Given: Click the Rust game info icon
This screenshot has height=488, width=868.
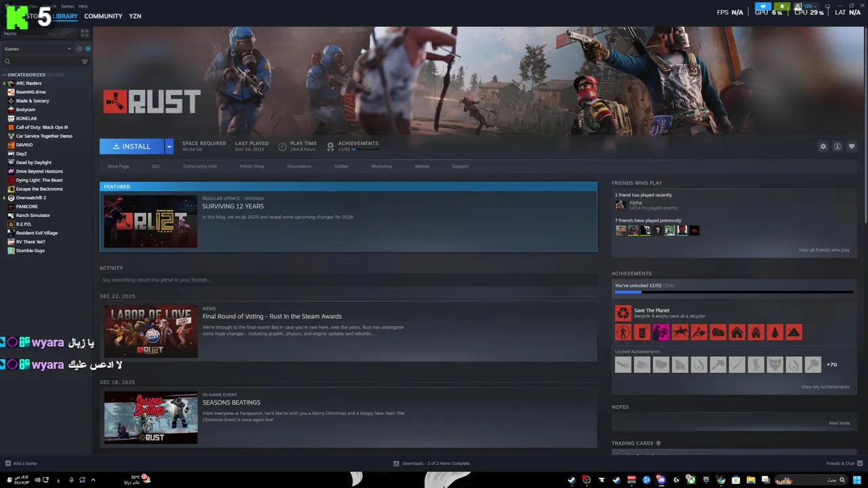Looking at the screenshot, I should point(837,146).
